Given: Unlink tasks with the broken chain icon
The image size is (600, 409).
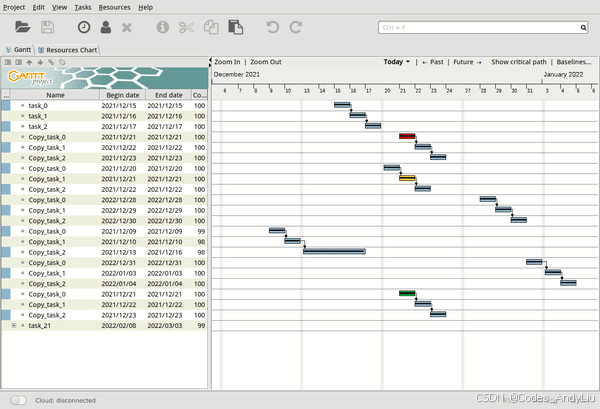Looking at the screenshot, I should click(x=62, y=62).
